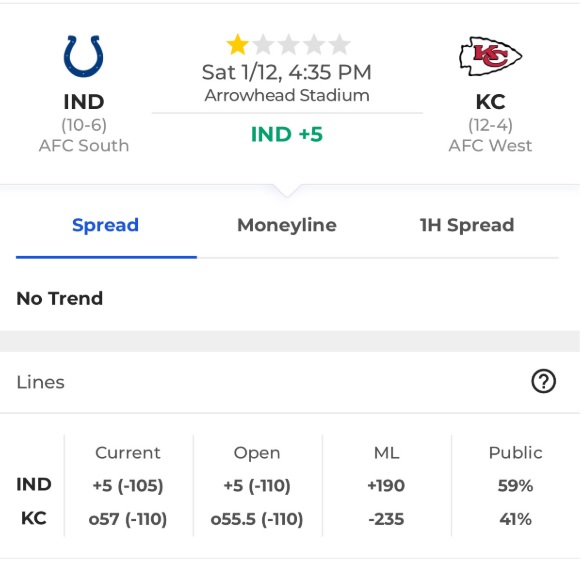Switch to the Moneyline tab
The height and width of the screenshot is (565, 582).
[287, 225]
